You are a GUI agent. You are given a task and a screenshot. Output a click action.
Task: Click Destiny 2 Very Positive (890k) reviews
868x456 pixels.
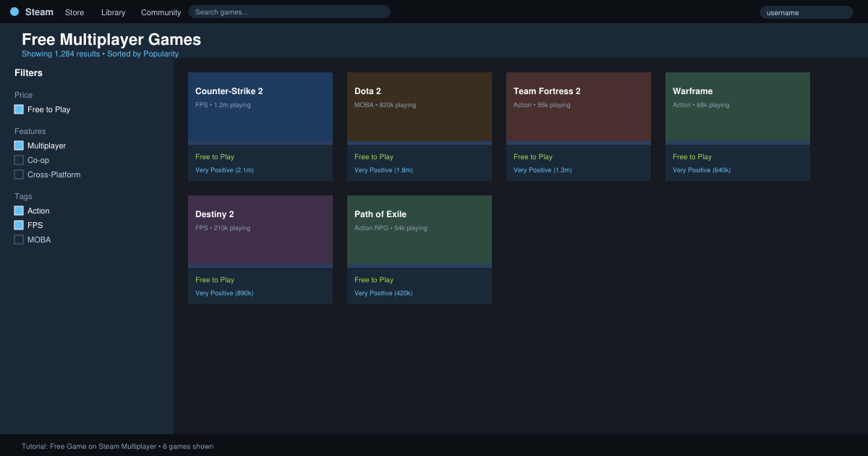point(224,293)
